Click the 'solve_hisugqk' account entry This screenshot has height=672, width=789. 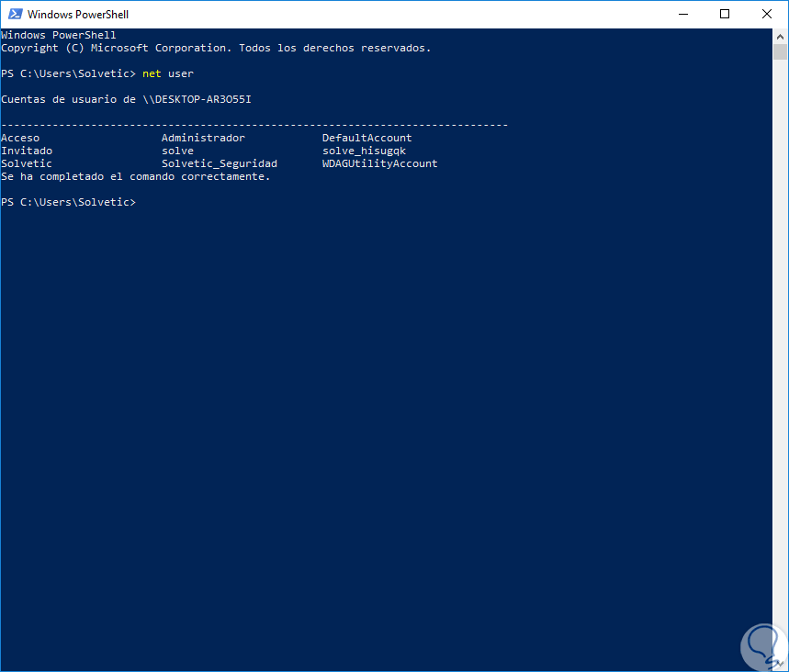364,151
